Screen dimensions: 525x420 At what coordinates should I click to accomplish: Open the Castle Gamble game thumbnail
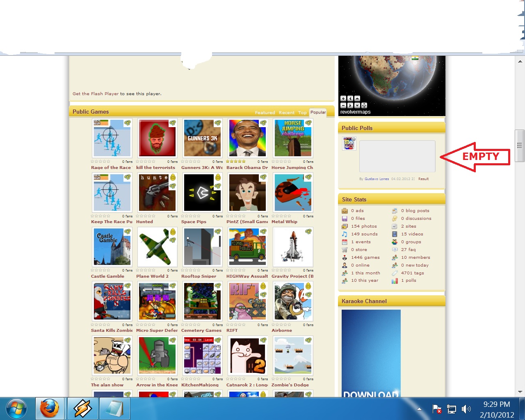[112, 247]
